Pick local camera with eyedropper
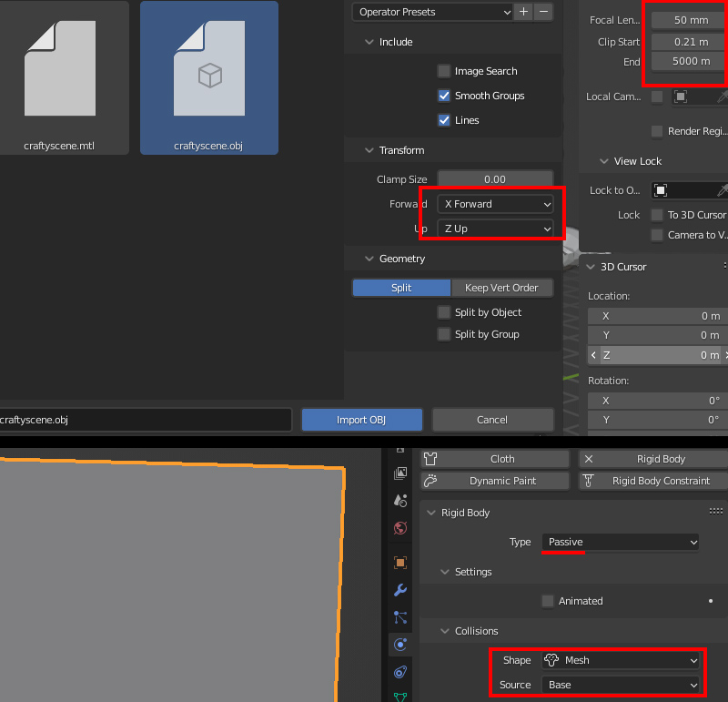728x702 pixels. click(x=722, y=97)
